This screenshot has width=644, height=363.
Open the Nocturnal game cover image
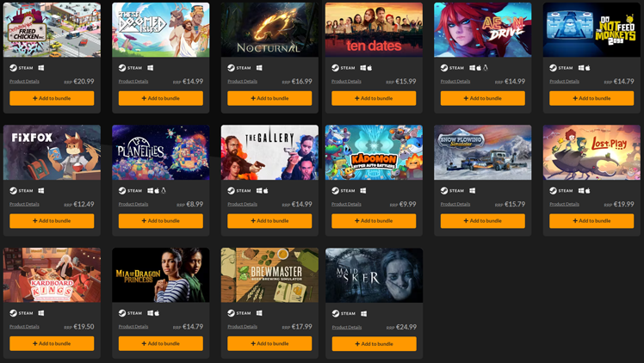[269, 29]
